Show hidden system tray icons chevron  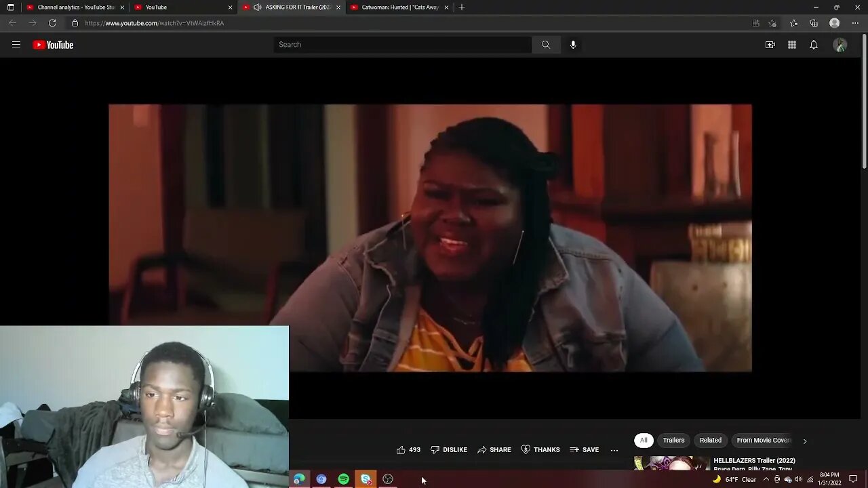766,479
